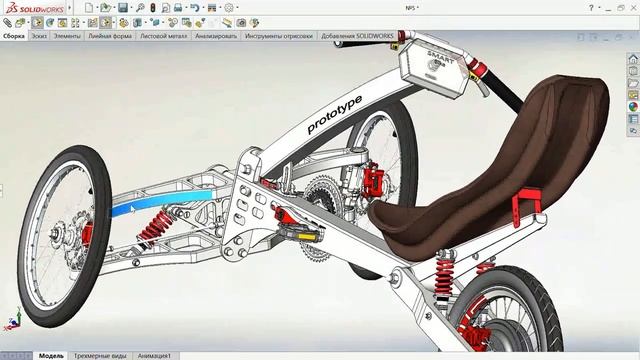Click the last toolbar speedpak icon
The width and height of the screenshot is (640, 360).
(x=254, y=23)
